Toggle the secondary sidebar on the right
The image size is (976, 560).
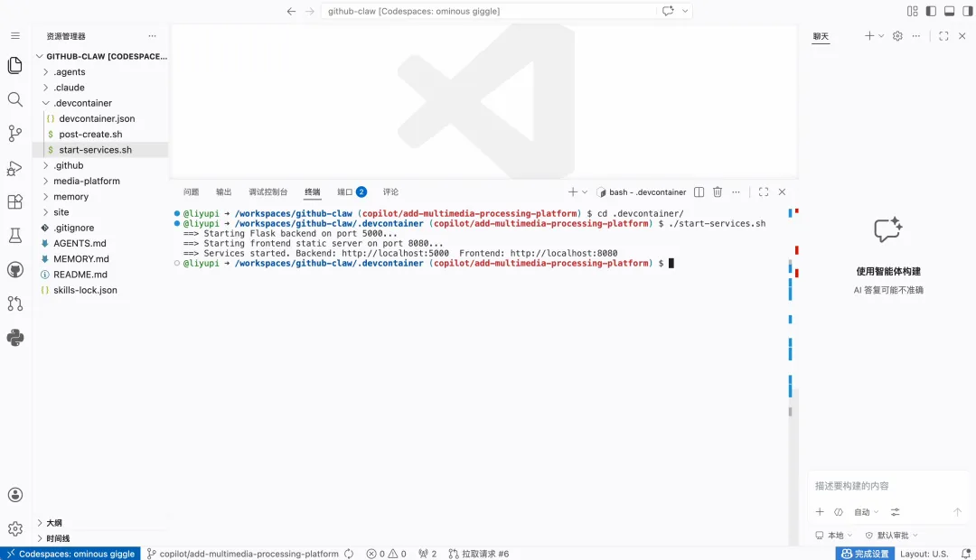[967, 11]
